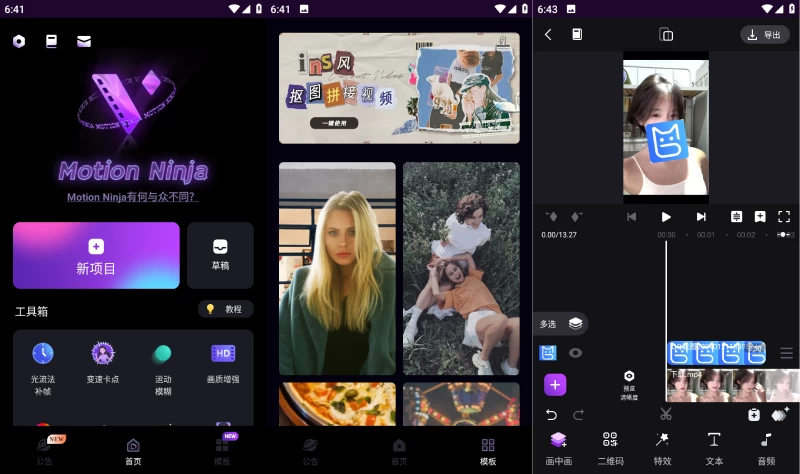Open the 二维码 QR code tool
This screenshot has height=474, width=800.
[611, 448]
